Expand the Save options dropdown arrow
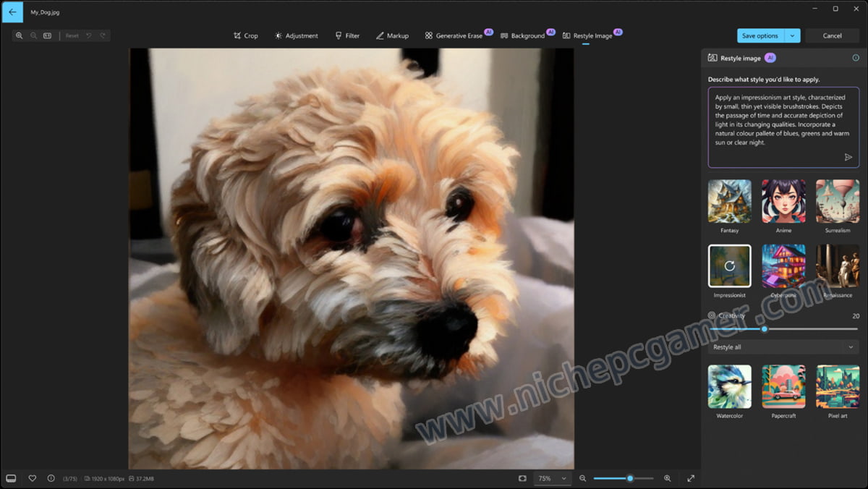868x489 pixels. click(793, 35)
